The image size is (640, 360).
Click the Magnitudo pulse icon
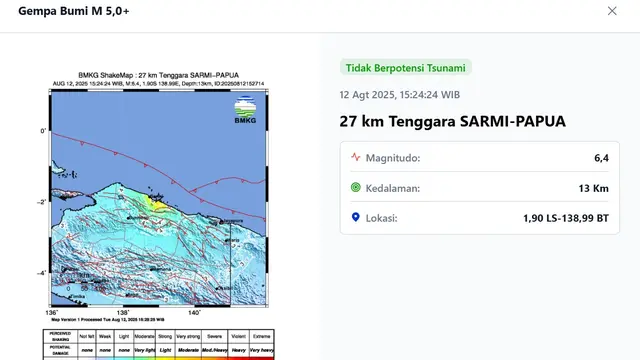tap(356, 157)
